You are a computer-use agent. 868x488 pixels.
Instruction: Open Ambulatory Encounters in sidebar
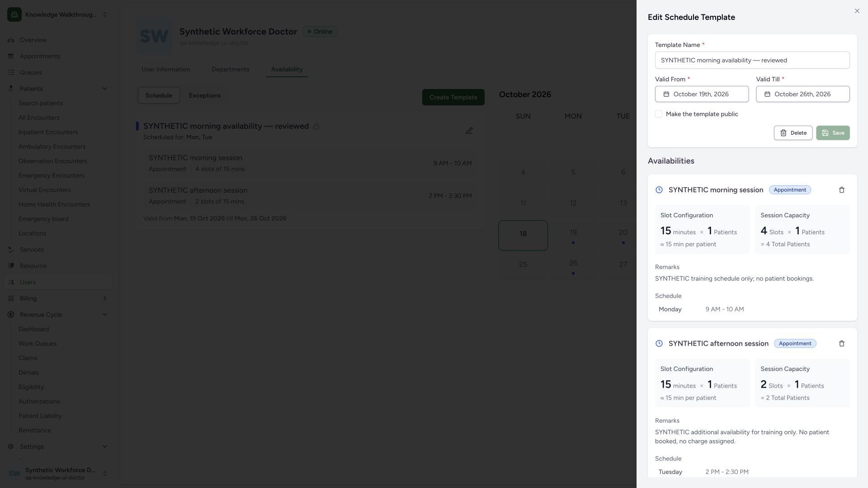(x=52, y=146)
